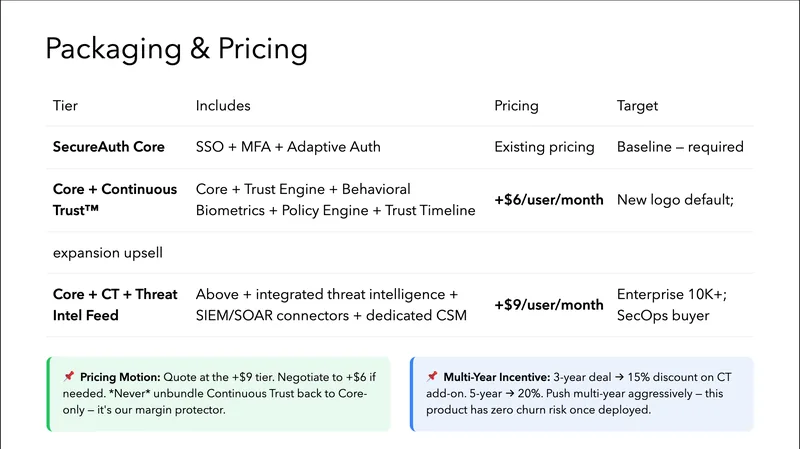Click the +$9/user/month price cell
Image resolution: width=800 pixels, height=449 pixels.
(549, 305)
